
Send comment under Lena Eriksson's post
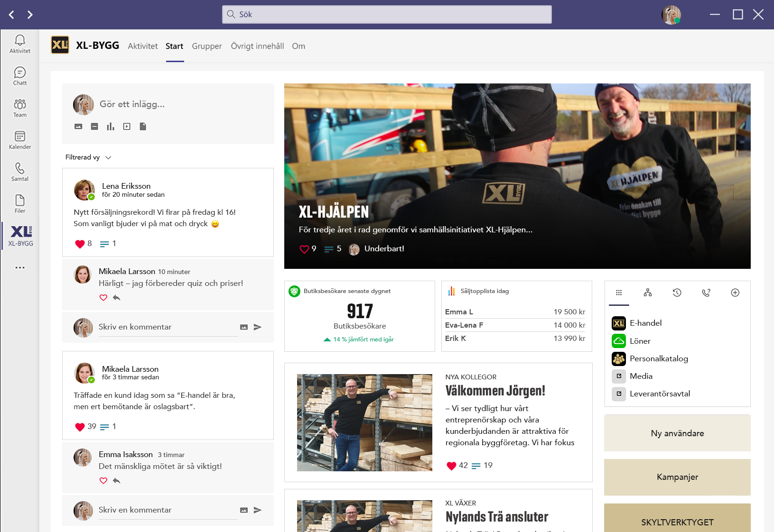click(x=258, y=327)
